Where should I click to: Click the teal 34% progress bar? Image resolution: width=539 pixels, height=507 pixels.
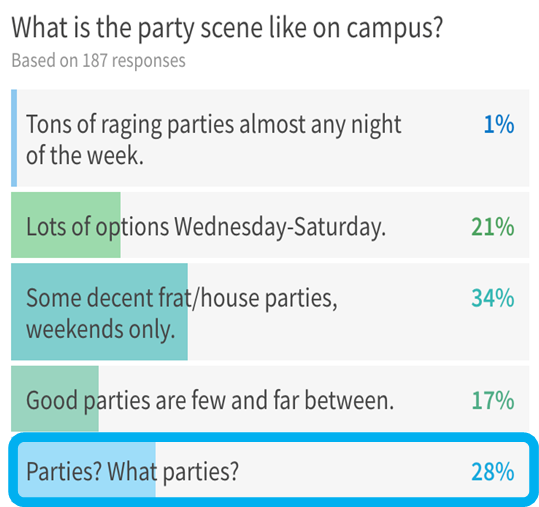point(99,312)
